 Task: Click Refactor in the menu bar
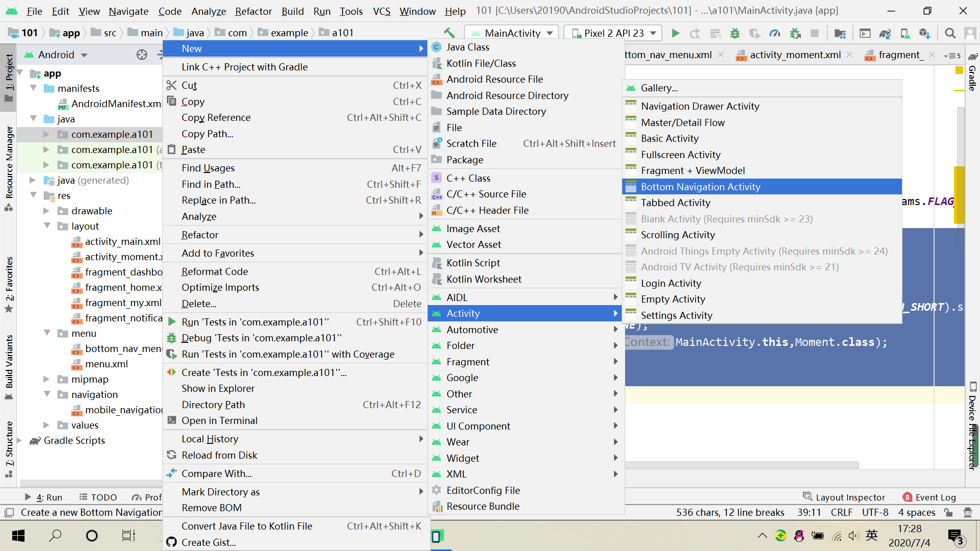253,11
